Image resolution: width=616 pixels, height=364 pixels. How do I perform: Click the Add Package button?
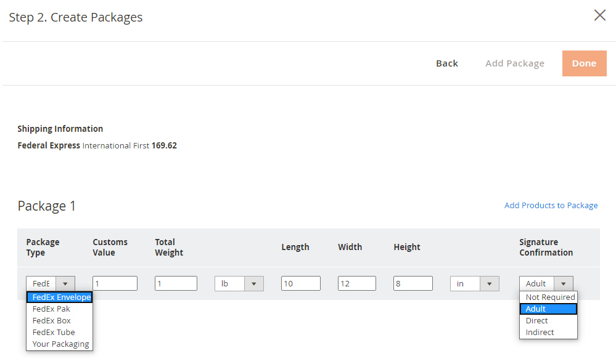tap(514, 63)
